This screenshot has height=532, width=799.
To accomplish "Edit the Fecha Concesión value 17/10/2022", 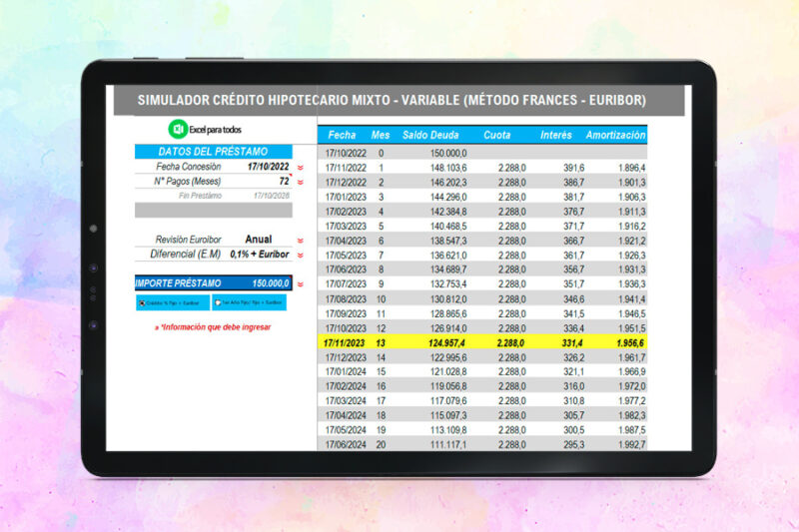I will (268, 167).
